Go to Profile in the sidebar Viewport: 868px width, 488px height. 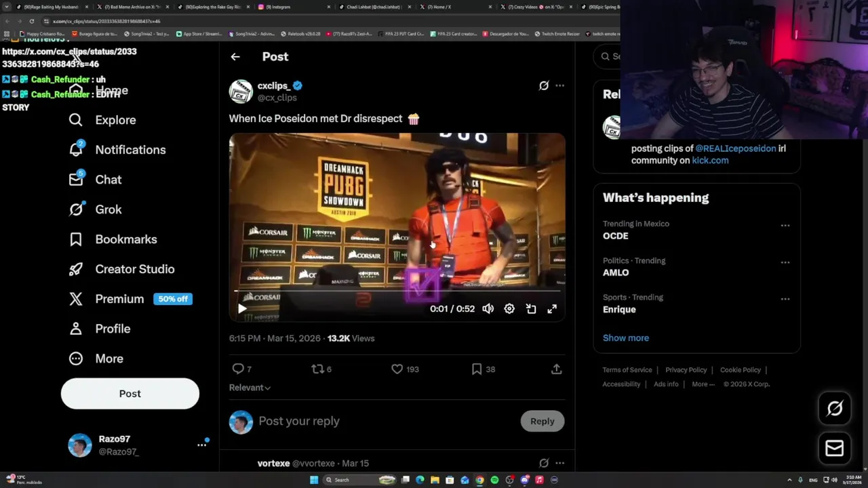99,329
